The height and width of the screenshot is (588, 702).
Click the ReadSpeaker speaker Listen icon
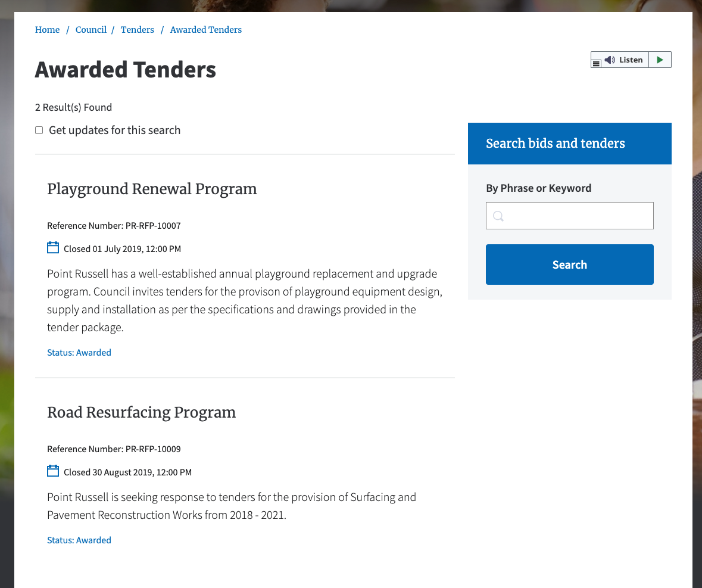pyautogui.click(x=609, y=60)
